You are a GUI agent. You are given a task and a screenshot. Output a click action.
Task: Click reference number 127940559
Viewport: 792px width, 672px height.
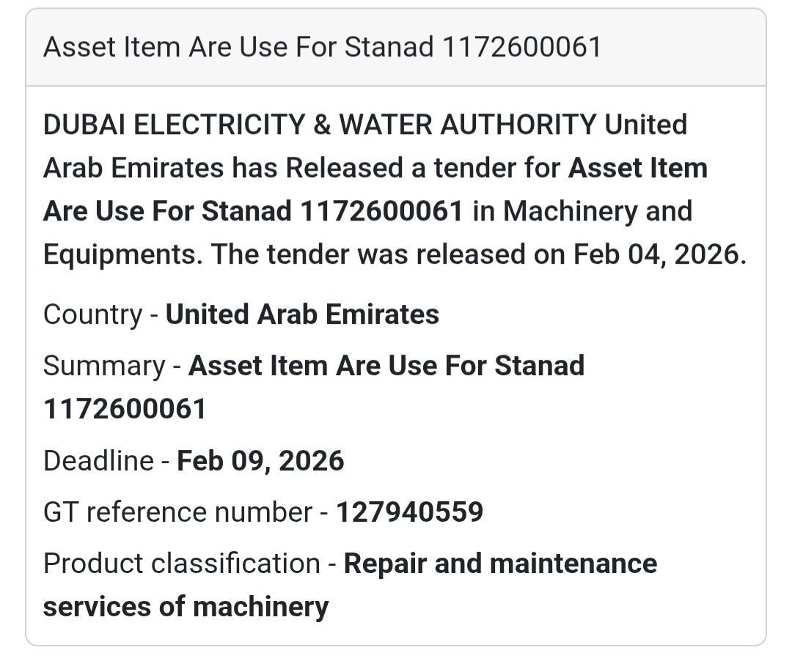(409, 512)
